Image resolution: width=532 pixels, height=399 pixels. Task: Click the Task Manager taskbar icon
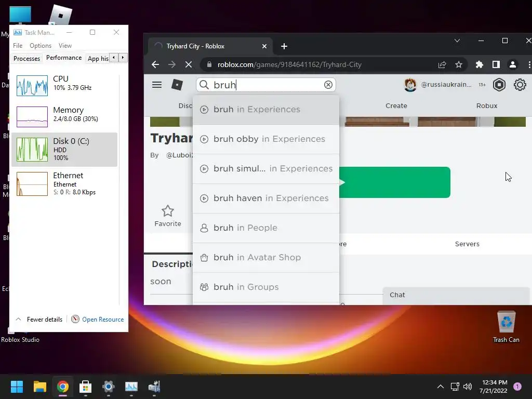coord(131,387)
